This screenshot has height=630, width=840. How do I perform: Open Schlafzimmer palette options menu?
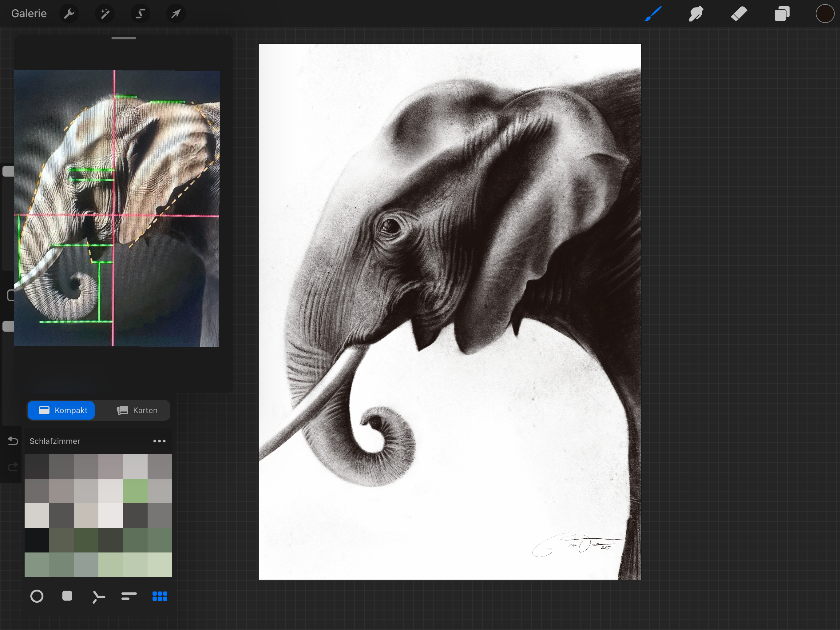(159, 441)
